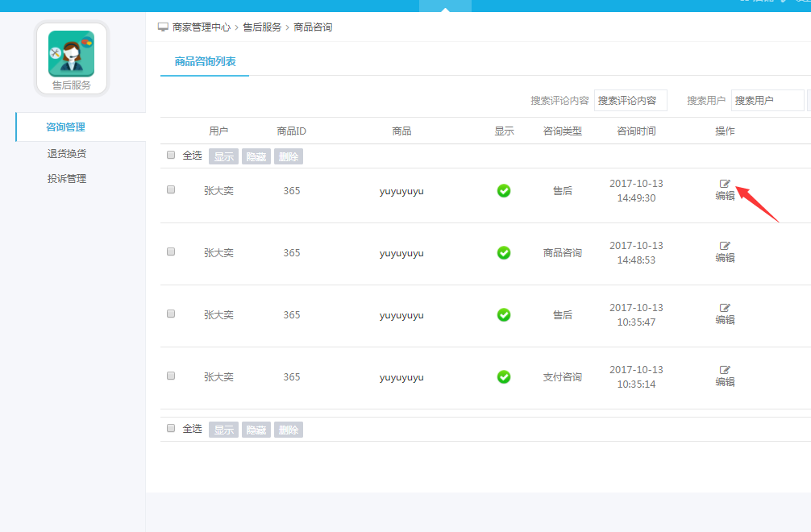
Task: Open 退货换货 in the sidebar
Action: (66, 153)
